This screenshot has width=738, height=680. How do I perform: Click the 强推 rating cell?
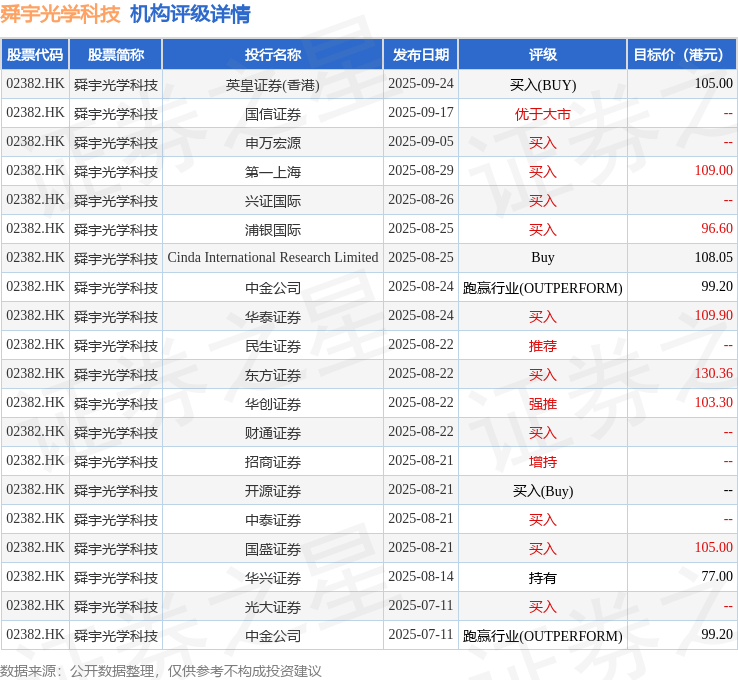click(x=543, y=404)
